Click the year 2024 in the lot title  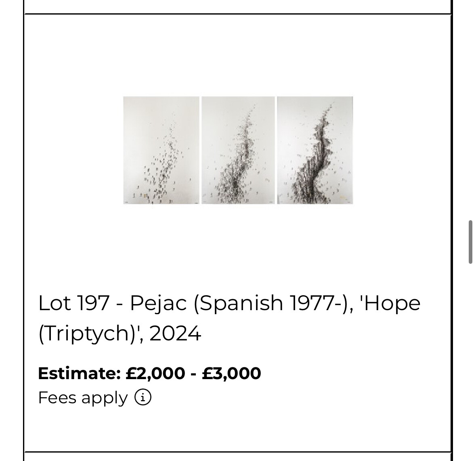point(175,334)
